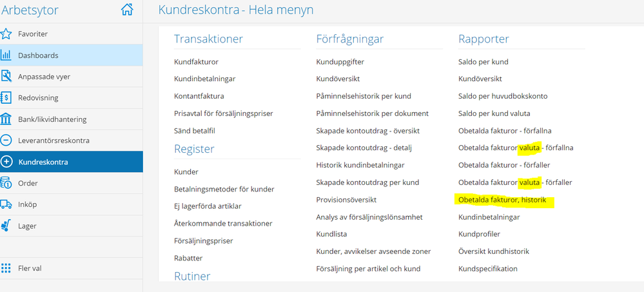Open the Saldo per kund report
The image size is (644, 292).
pos(483,62)
